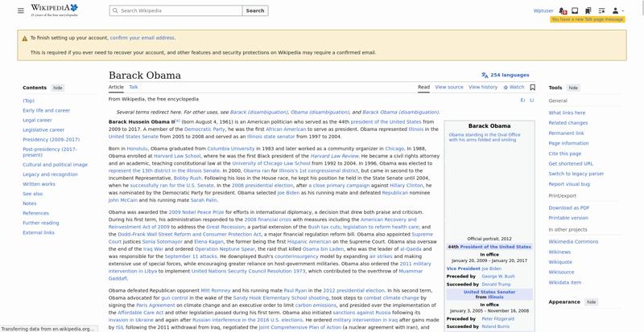Click Download as PDF

569,208
